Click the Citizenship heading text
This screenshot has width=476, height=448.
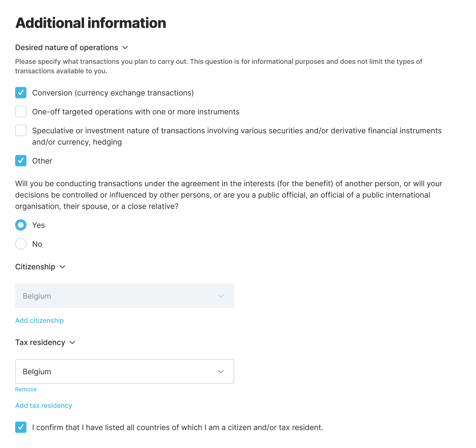click(35, 267)
